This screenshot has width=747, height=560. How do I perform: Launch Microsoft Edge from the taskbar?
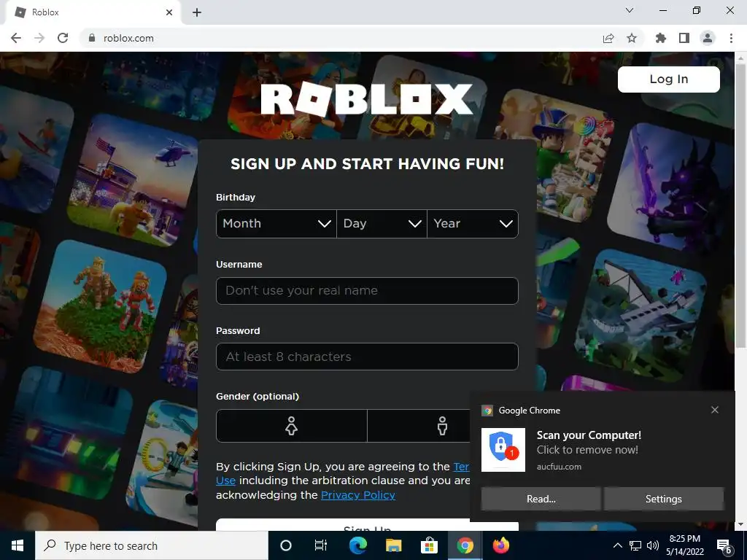357,545
